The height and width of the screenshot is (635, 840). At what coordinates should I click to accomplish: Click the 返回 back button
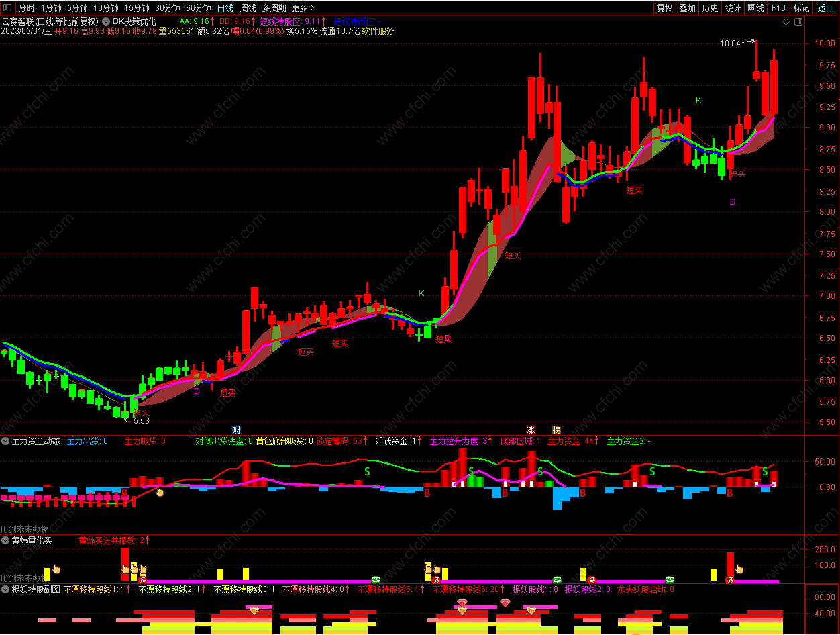(x=825, y=8)
